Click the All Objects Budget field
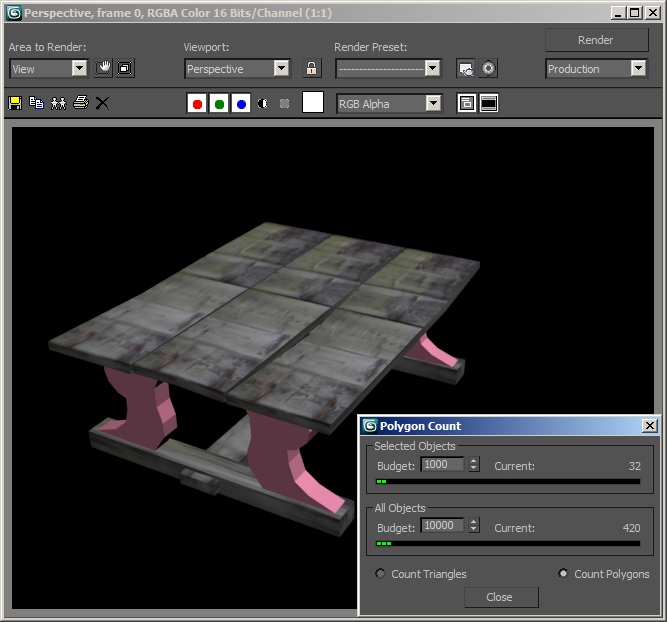The height and width of the screenshot is (622, 667). pyautogui.click(x=442, y=525)
